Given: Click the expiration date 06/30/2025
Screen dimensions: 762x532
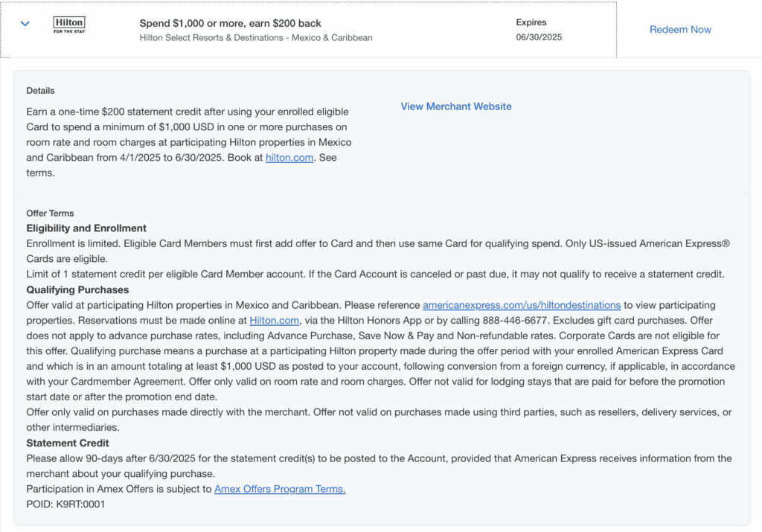Looking at the screenshot, I should click(539, 37).
